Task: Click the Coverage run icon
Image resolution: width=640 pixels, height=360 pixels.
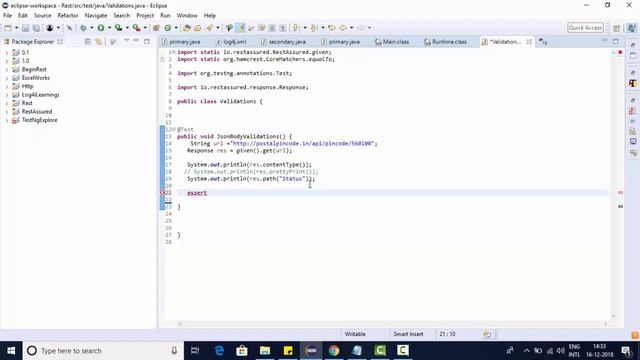Action: (118, 28)
